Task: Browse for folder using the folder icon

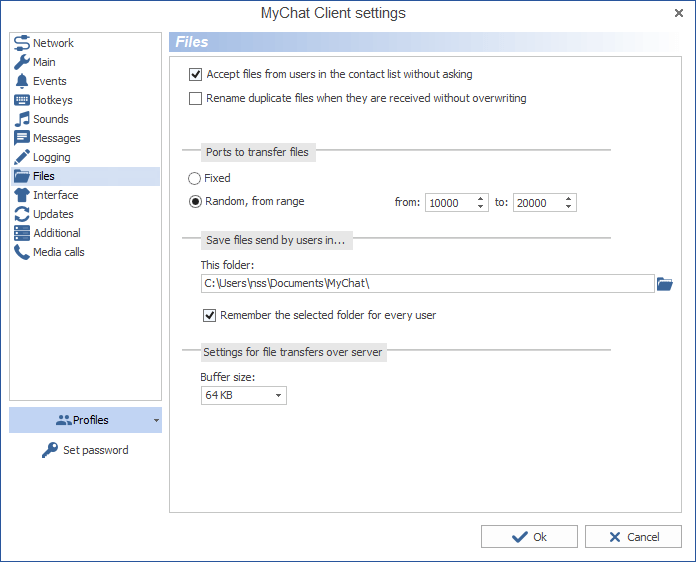Action: [x=665, y=284]
